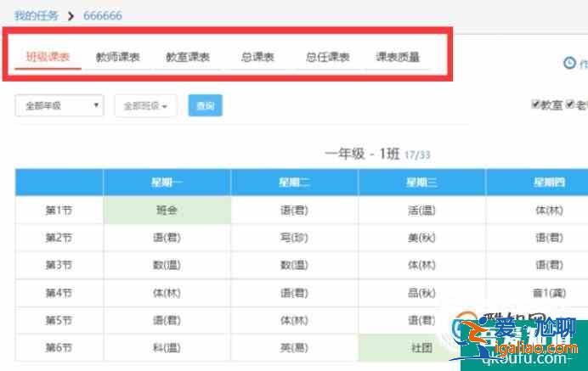Screen dimensions: 588x371
Task: Select the 活(温) cell in 第1节 row
Action: click(421, 211)
